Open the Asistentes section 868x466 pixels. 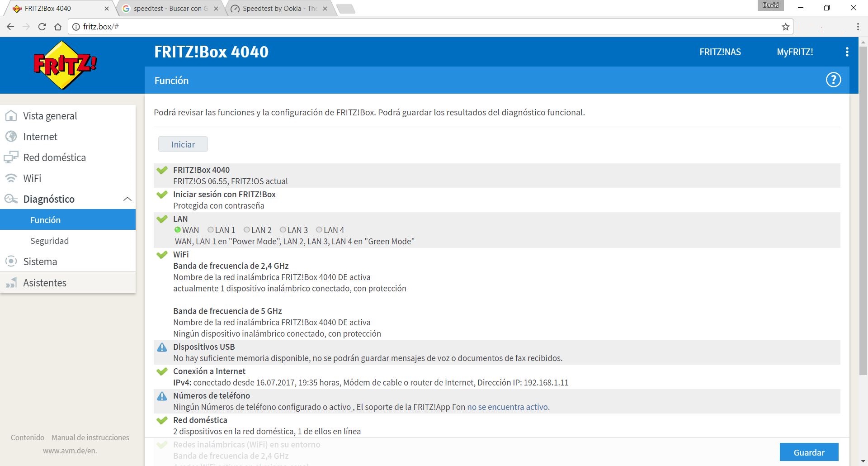[44, 282]
